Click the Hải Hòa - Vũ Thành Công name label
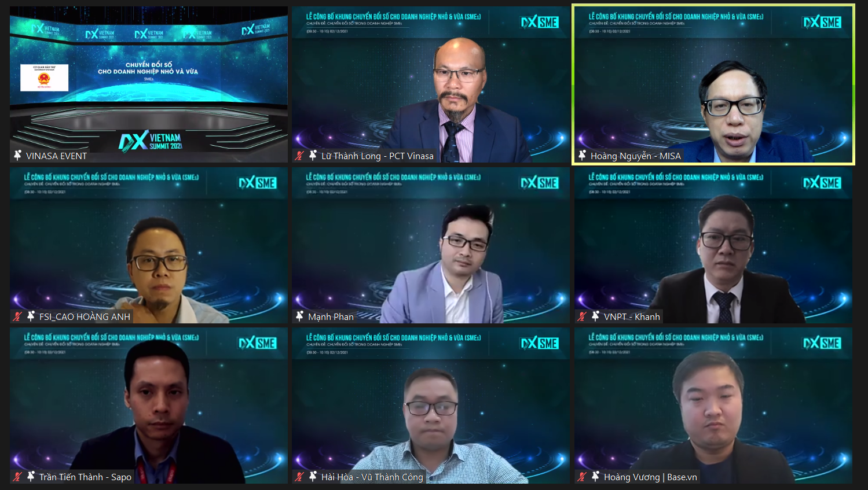868x490 pixels. (372, 477)
